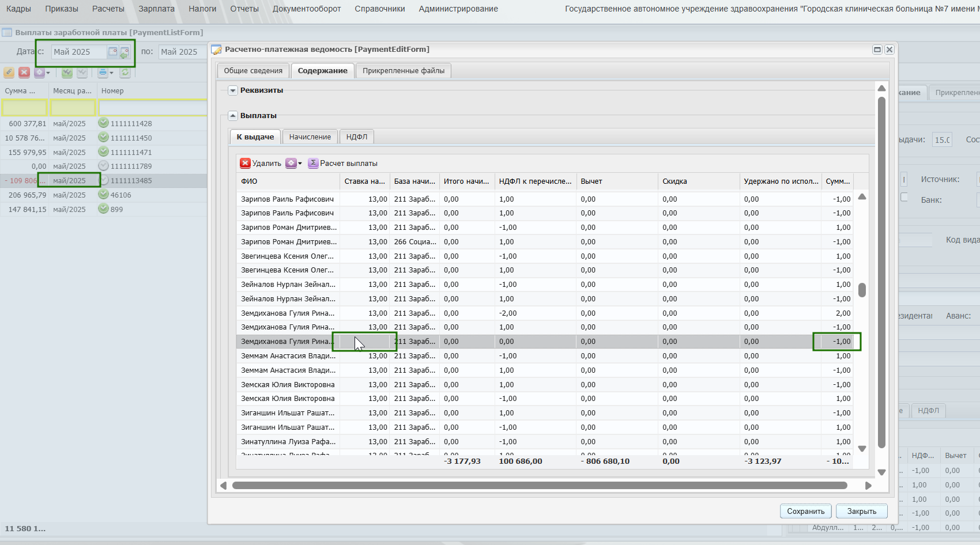The image size is (980, 545).
Task: Sort by the ФИО column header
Action: click(288, 181)
